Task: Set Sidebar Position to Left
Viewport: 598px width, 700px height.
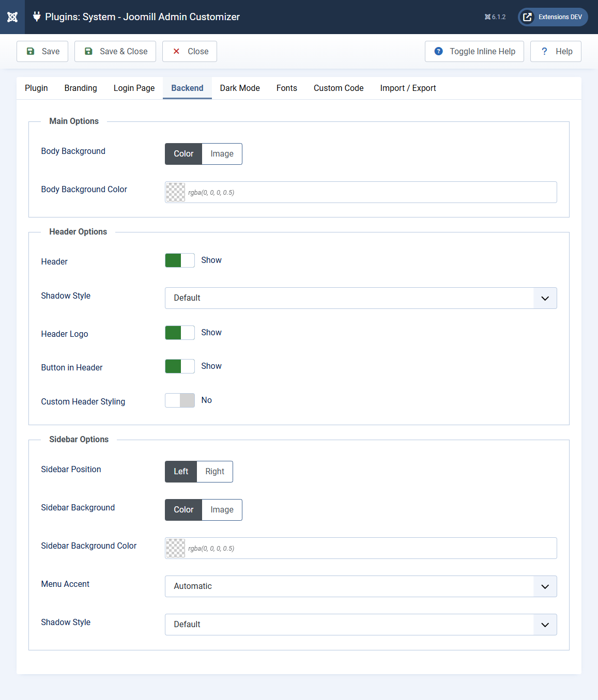Action: click(181, 472)
